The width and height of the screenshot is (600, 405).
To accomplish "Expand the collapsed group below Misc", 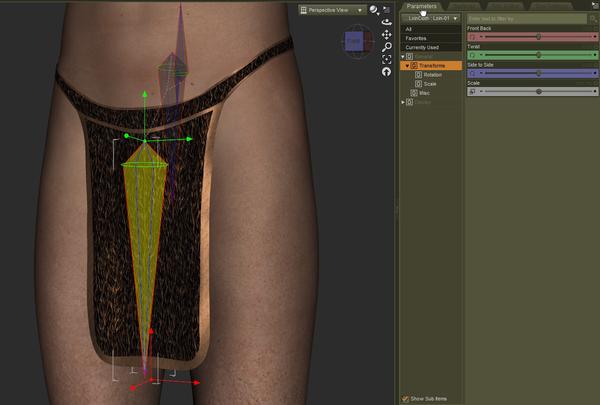I will coord(403,102).
